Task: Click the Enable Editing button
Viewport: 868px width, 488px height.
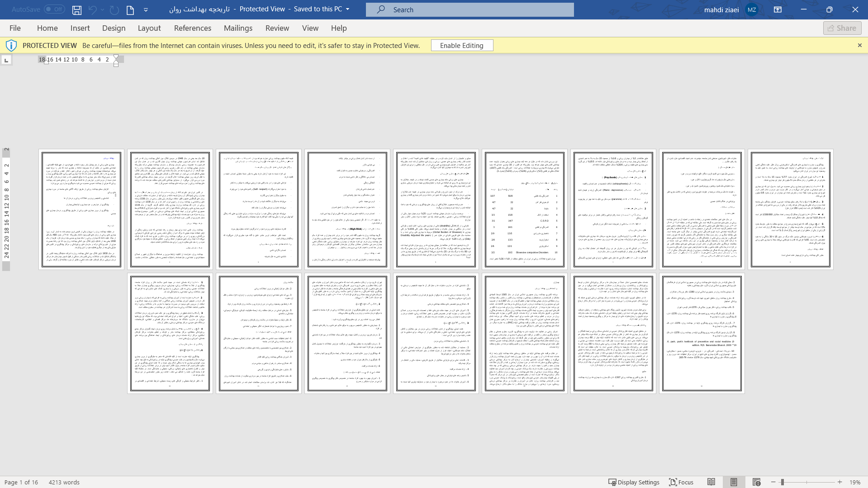Action: coord(462,45)
